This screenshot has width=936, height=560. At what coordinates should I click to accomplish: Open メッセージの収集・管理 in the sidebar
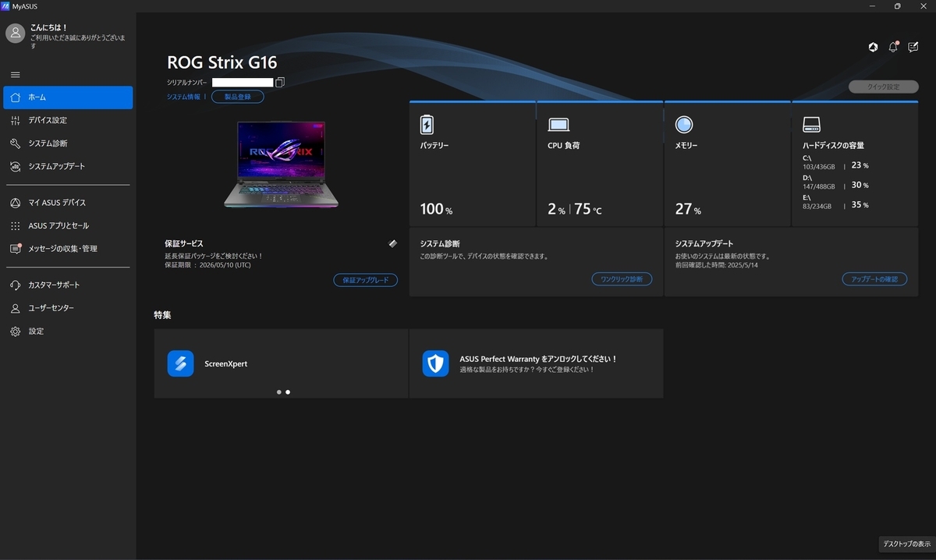pyautogui.click(x=68, y=249)
